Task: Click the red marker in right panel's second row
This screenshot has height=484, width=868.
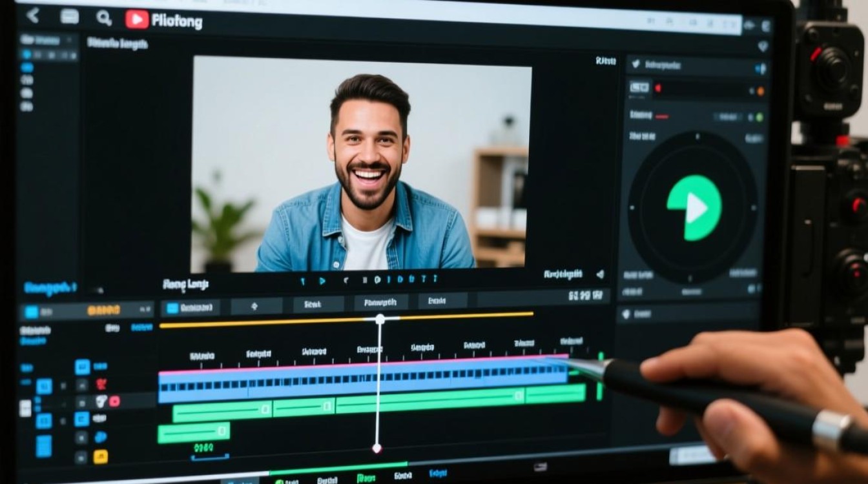Action: pyautogui.click(x=659, y=88)
